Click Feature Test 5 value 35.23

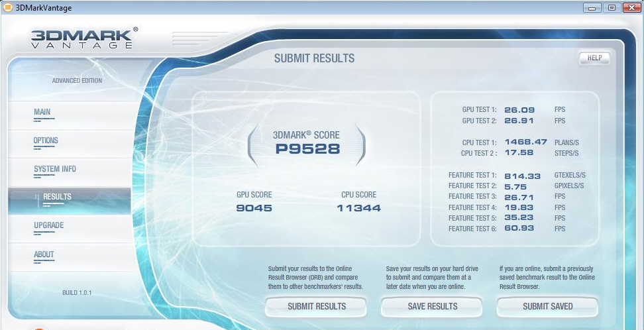(519, 218)
